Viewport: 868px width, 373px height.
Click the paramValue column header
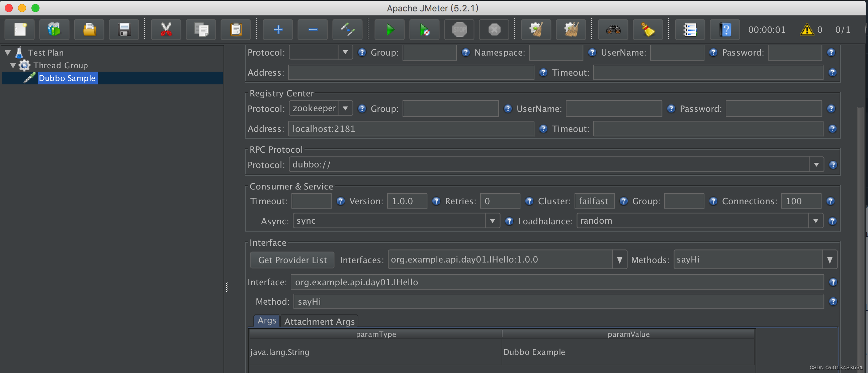(x=628, y=334)
